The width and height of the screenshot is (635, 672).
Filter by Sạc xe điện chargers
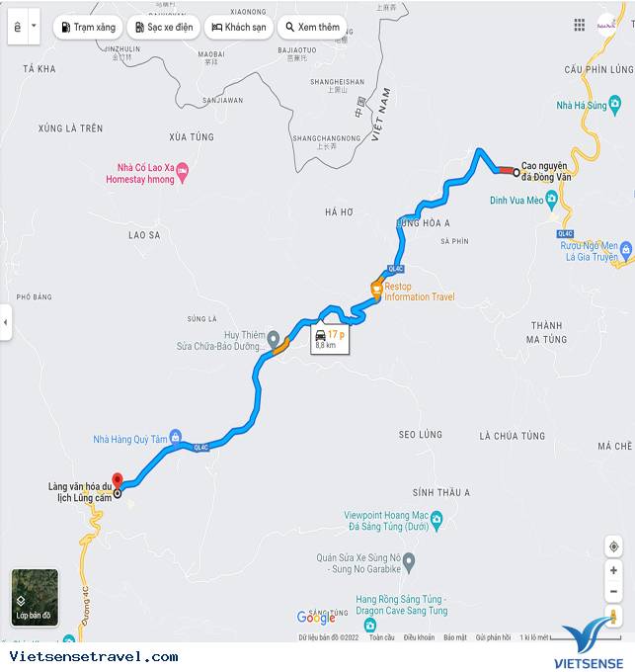click(164, 27)
